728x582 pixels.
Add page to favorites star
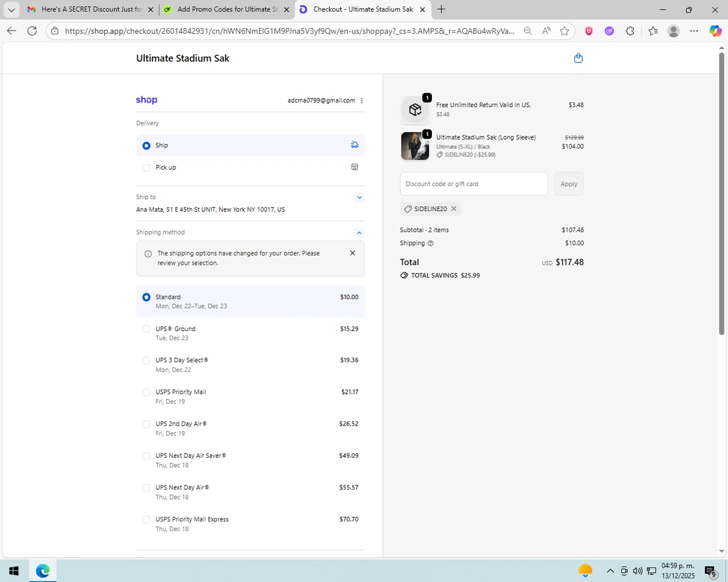pos(564,31)
